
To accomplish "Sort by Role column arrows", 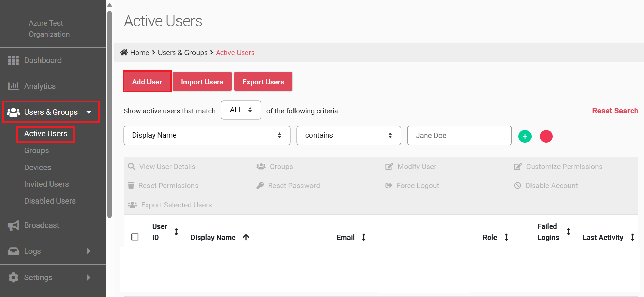I will point(506,237).
